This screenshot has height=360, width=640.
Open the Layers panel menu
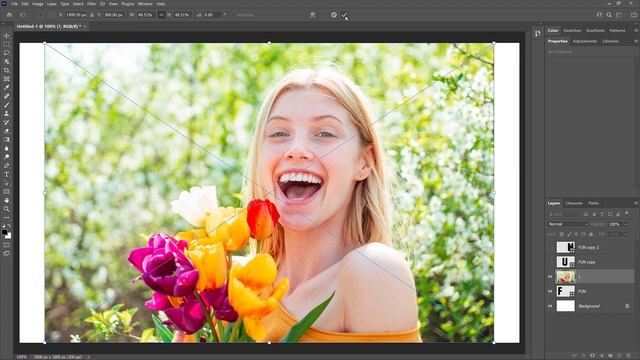tap(636, 203)
